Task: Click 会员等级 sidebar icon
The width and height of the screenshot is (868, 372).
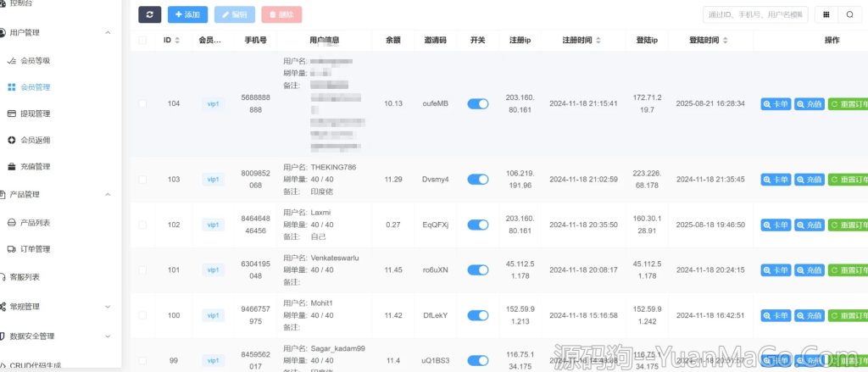Action: [x=11, y=61]
